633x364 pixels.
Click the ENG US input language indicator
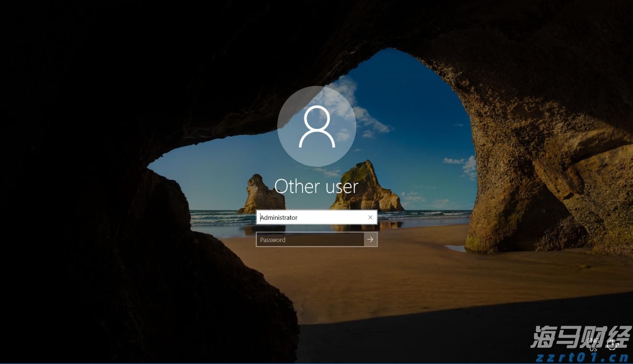click(x=593, y=345)
